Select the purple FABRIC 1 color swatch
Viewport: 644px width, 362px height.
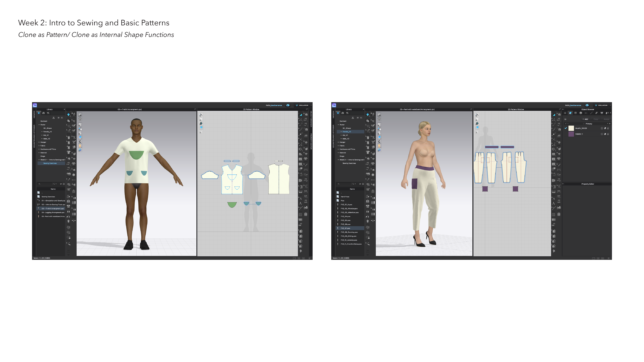571,134
